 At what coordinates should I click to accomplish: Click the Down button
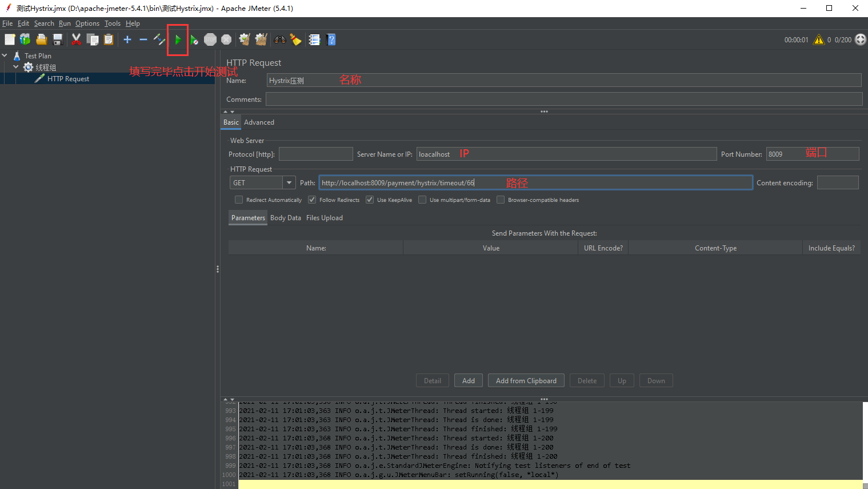(x=656, y=381)
